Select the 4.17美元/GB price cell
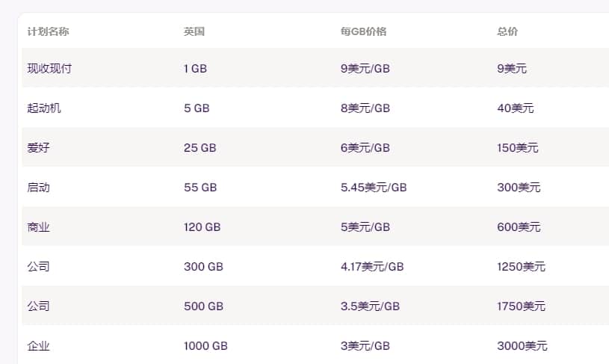 click(x=372, y=267)
